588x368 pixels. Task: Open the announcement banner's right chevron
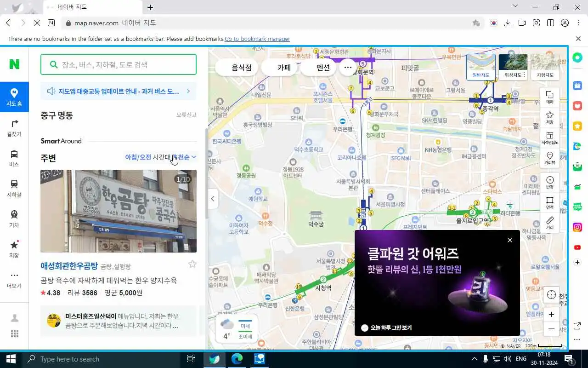pos(188,91)
